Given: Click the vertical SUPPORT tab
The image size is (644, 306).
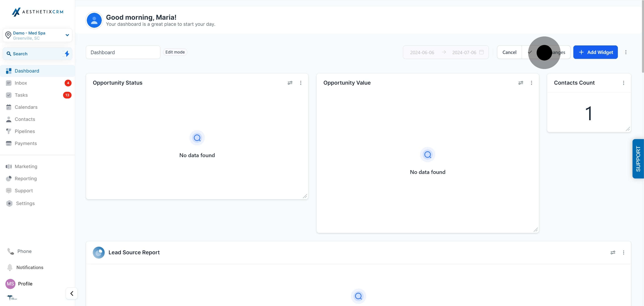Looking at the screenshot, I should 638,159.
